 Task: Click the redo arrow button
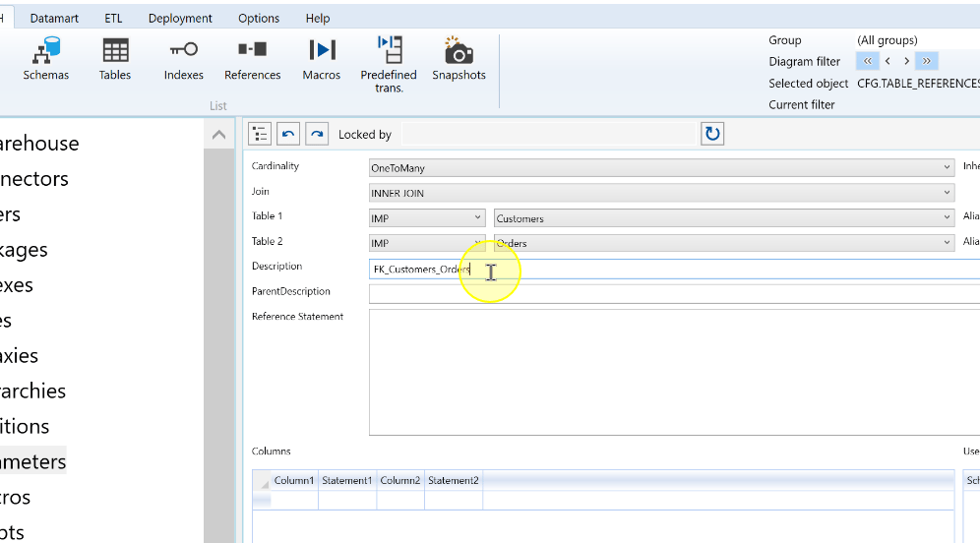317,134
